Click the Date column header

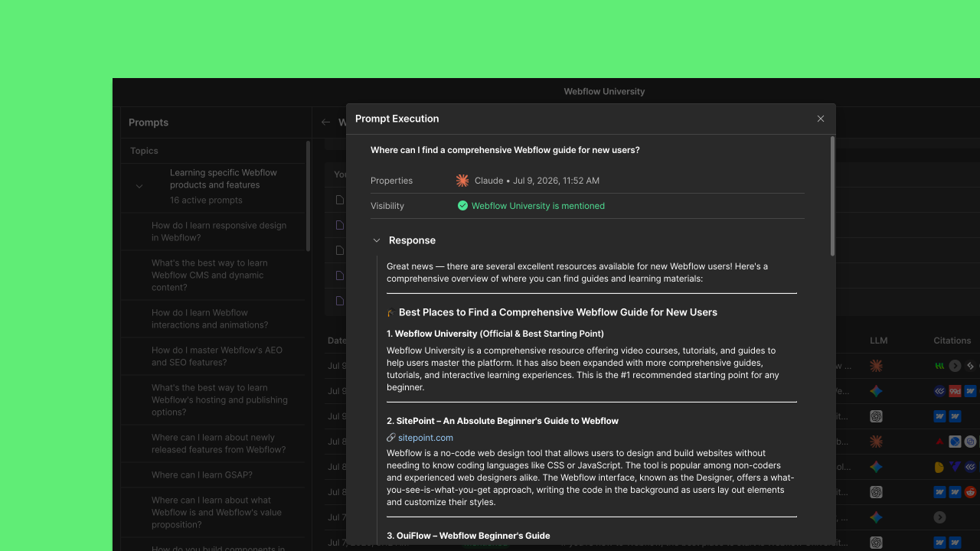coord(337,341)
